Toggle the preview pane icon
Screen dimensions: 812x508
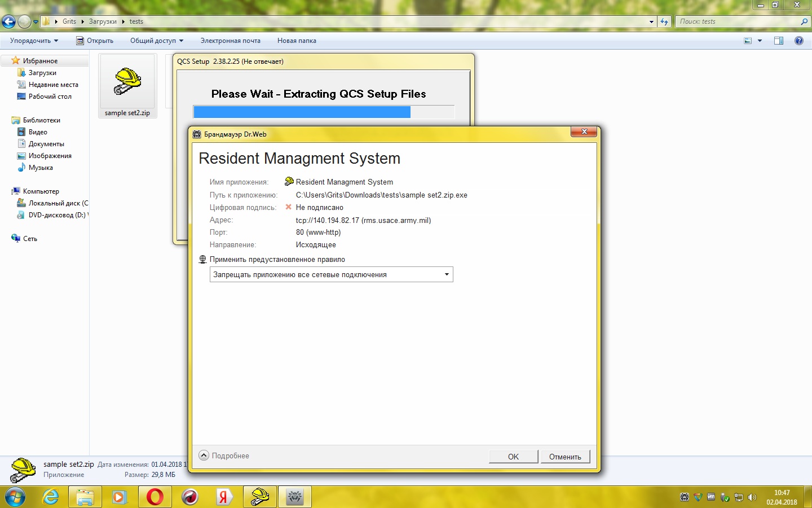779,41
